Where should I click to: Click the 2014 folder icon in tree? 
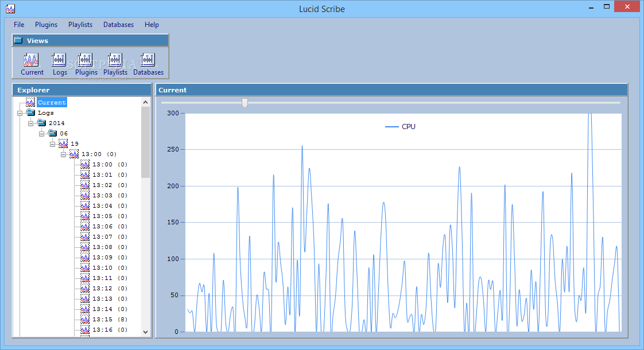pos(41,123)
